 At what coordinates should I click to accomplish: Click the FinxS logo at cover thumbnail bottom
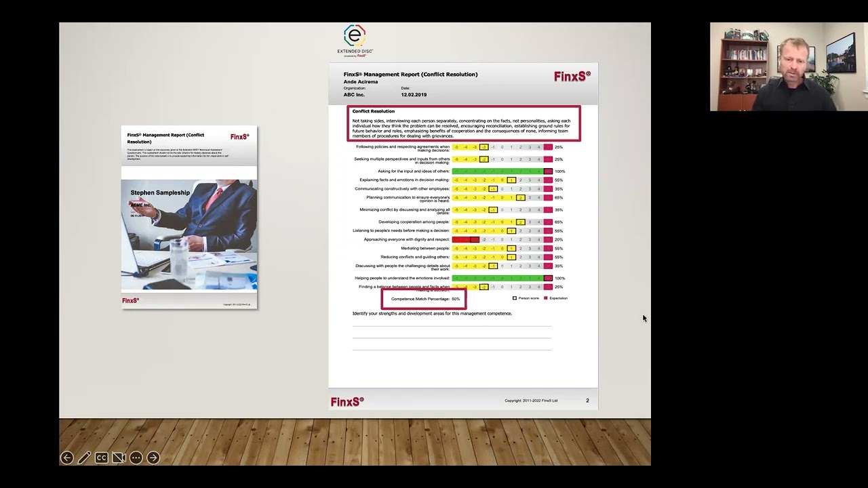(131, 300)
